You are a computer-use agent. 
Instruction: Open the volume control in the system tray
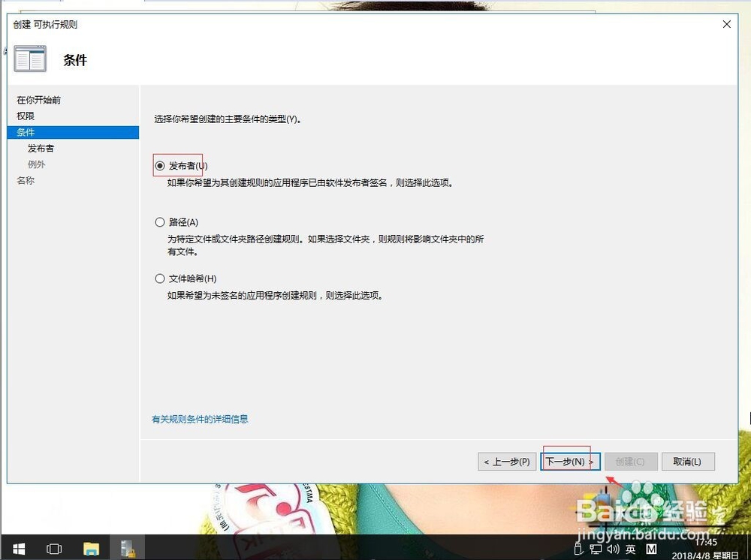pos(611,548)
